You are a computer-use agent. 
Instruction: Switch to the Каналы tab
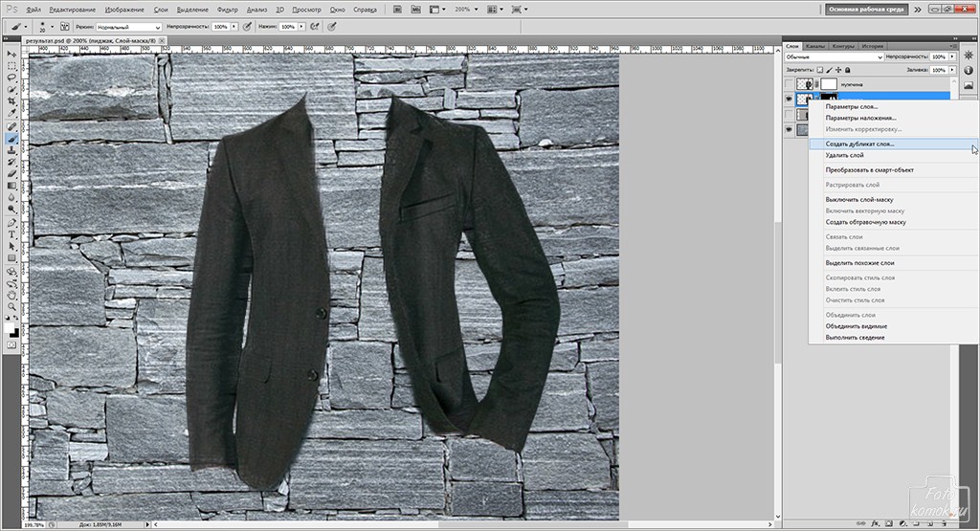click(x=815, y=45)
